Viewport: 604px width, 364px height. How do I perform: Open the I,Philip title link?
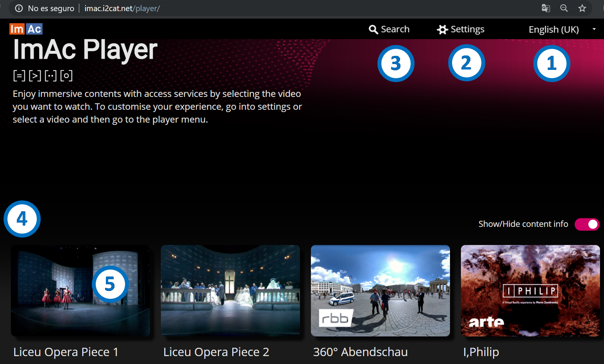481,352
